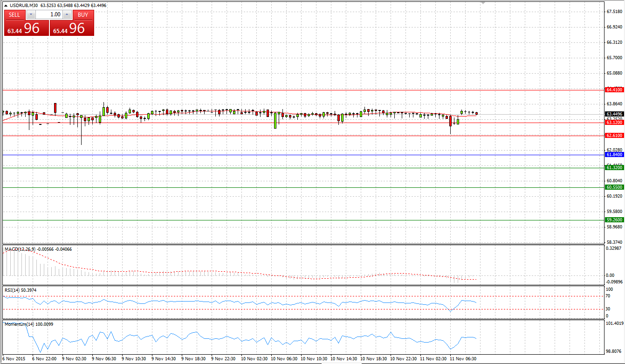625x364 pixels.
Task: Increase trade volume with the up arrow
Action: (x=67, y=14)
